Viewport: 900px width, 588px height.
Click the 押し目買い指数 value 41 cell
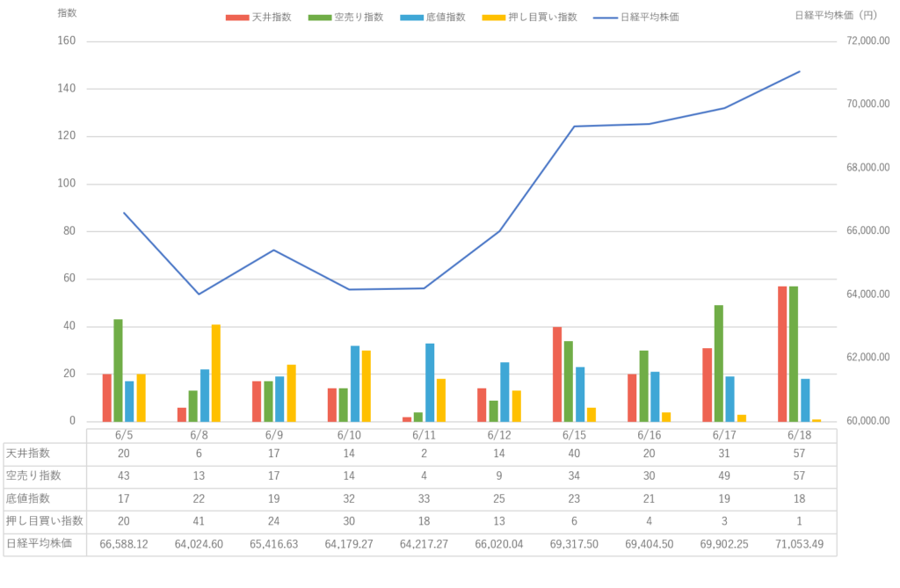pos(199,521)
